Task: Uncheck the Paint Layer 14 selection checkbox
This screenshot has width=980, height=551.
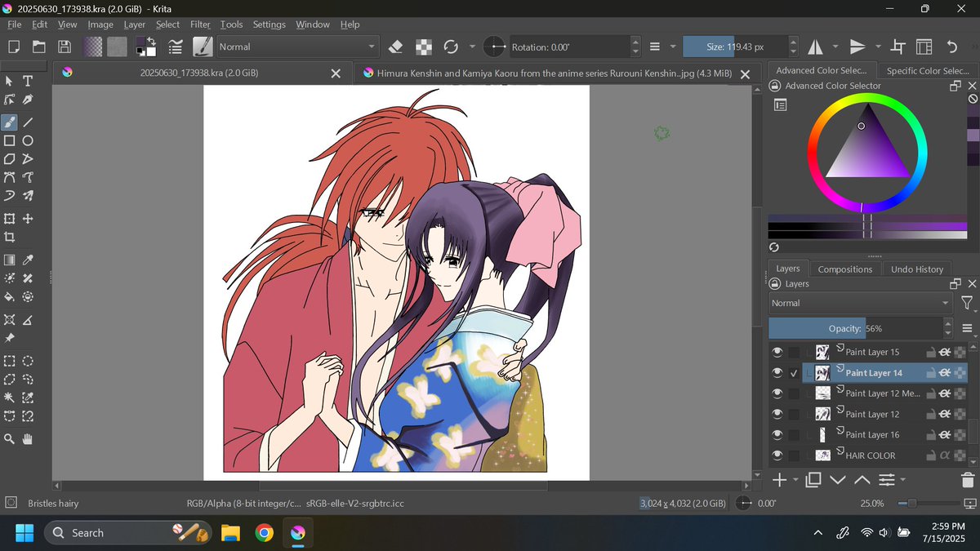Action: (794, 373)
